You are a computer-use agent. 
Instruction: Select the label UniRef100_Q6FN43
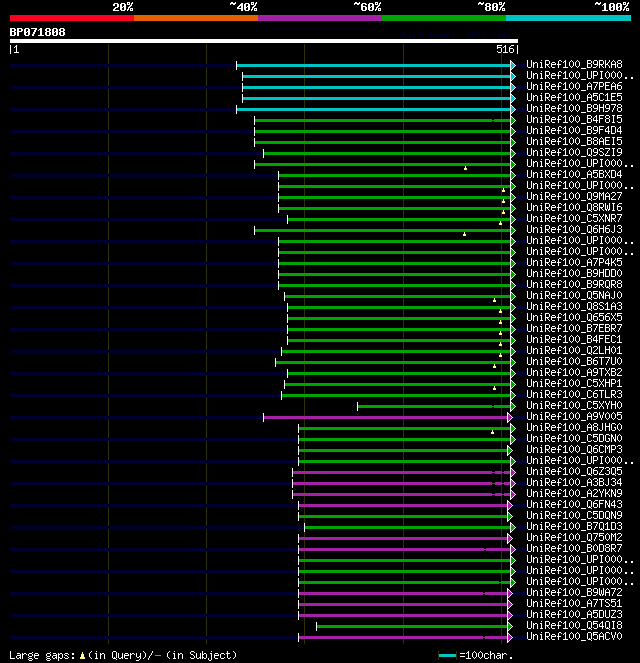pos(574,504)
